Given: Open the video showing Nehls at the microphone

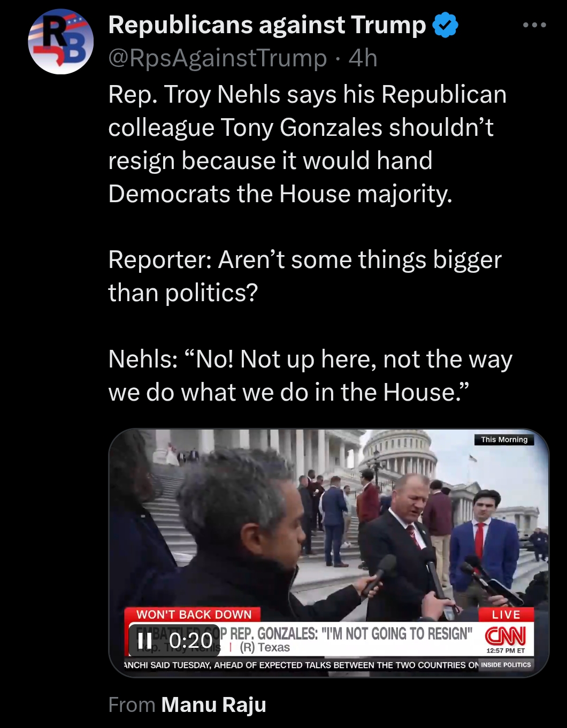Looking at the screenshot, I should pos(329,553).
